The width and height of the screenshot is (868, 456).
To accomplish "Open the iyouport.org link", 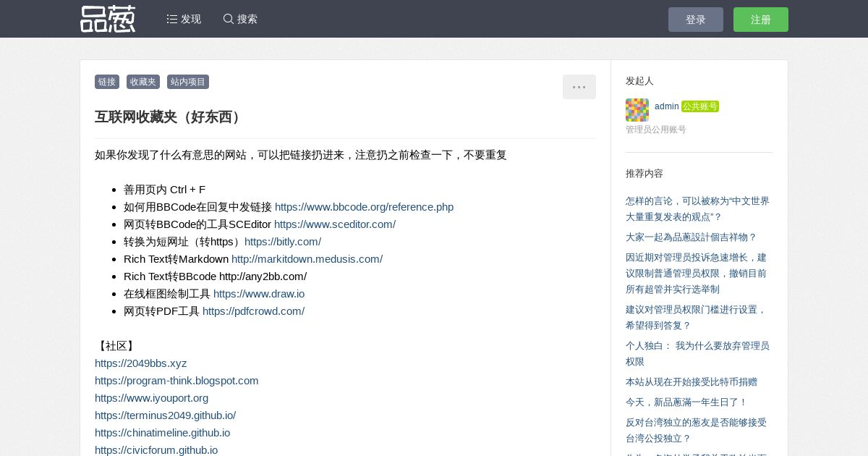I will point(152,398).
